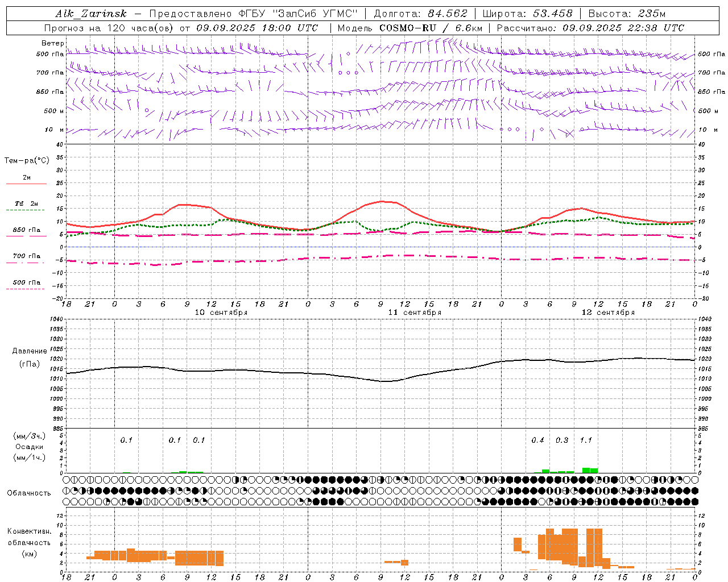
Task: Click the model name COSMO-RU / 6.6км
Action: (x=431, y=28)
